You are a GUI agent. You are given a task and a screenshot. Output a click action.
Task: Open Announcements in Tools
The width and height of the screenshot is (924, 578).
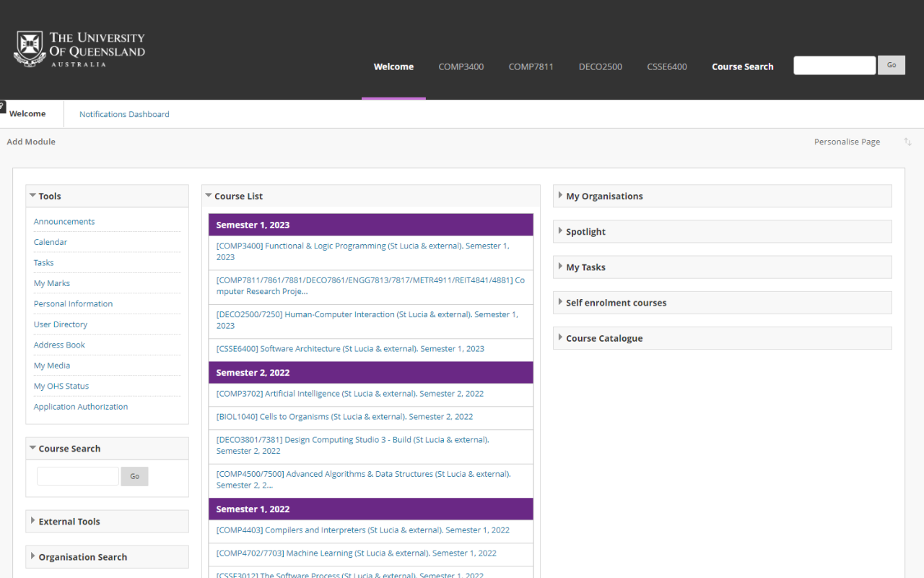64,222
